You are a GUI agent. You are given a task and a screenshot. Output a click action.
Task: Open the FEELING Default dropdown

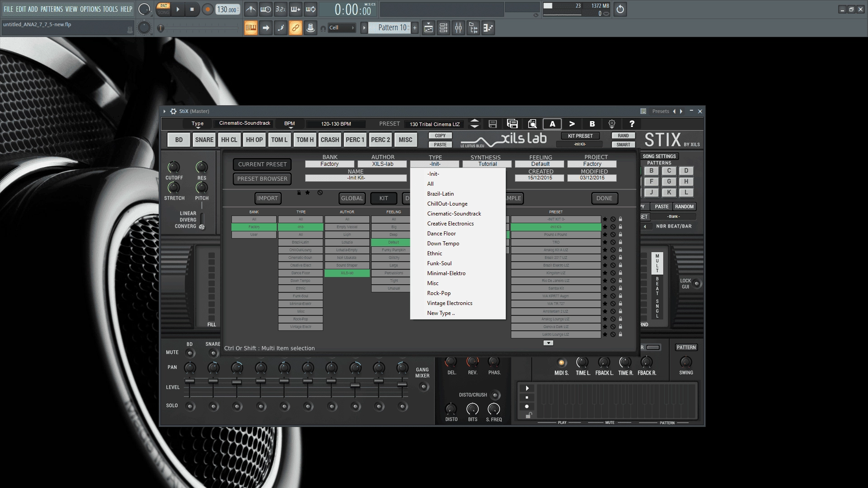pyautogui.click(x=540, y=164)
